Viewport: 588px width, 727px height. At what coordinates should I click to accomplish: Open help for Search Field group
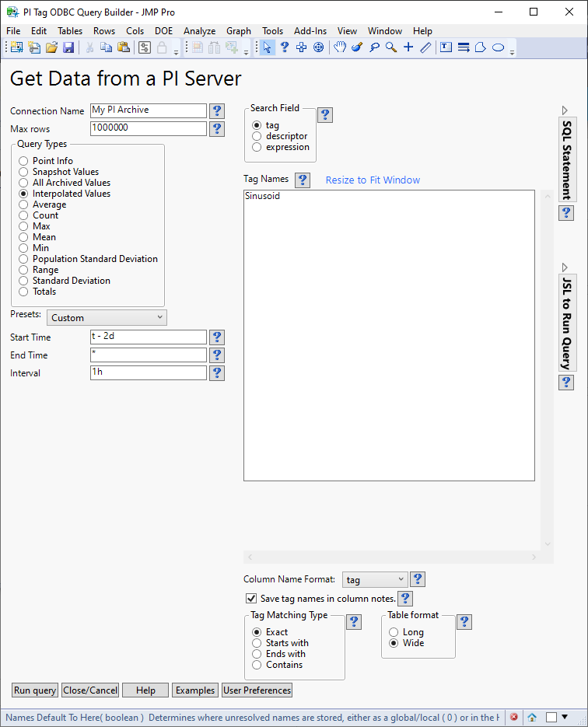tap(325, 114)
